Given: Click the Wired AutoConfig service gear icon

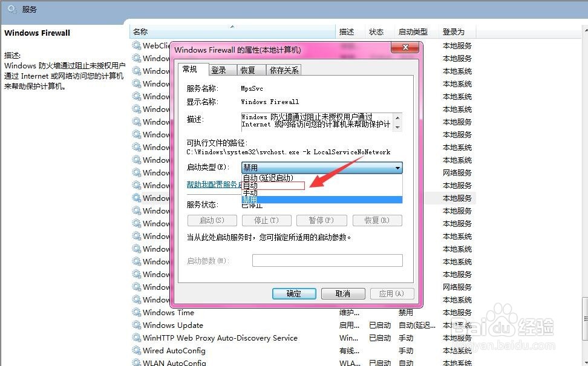Looking at the screenshot, I should click(137, 351).
